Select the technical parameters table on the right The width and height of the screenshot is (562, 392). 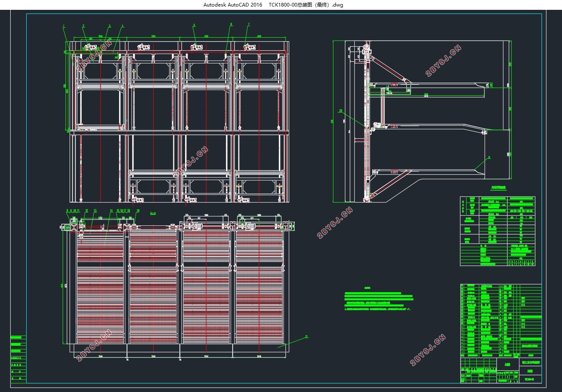[498, 231]
